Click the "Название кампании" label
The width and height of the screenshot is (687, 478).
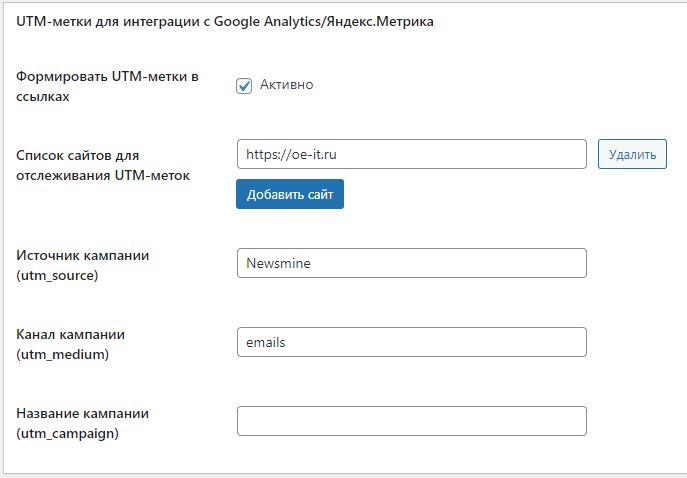click(83, 413)
